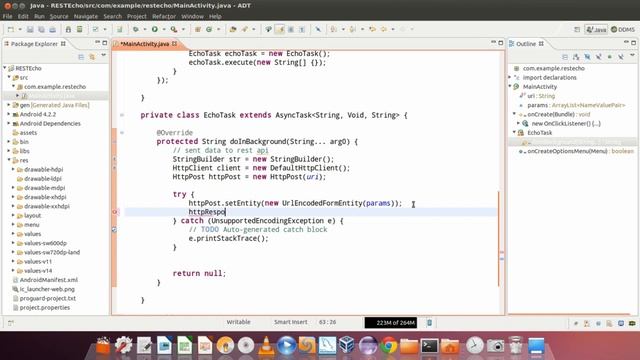Screen dimensions: 640x360
Task: Maximize the editor area
Action: pyautogui.click(x=501, y=42)
